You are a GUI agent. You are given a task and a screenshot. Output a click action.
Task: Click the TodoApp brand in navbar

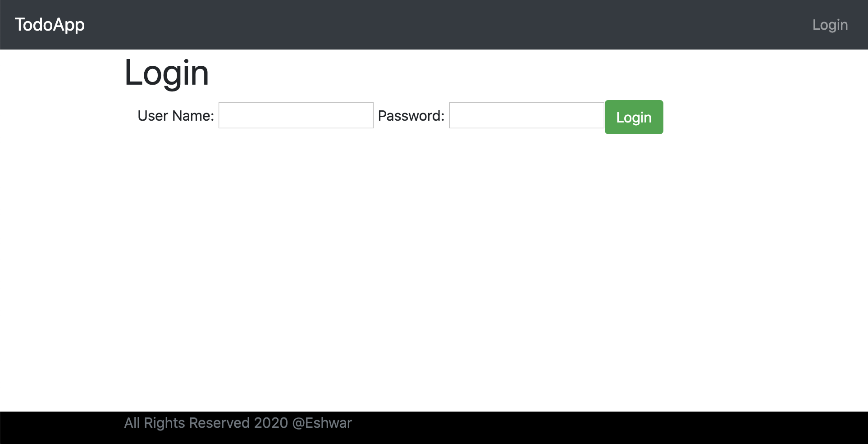click(x=50, y=25)
